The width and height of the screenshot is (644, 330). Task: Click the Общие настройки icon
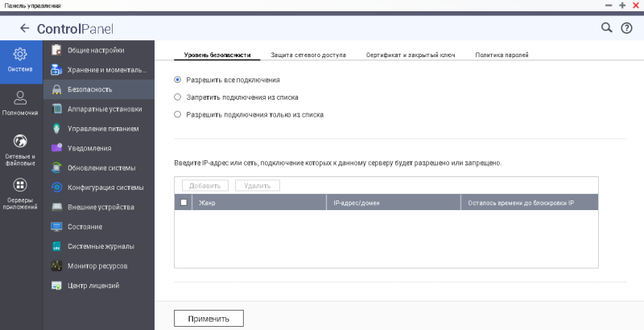point(56,50)
